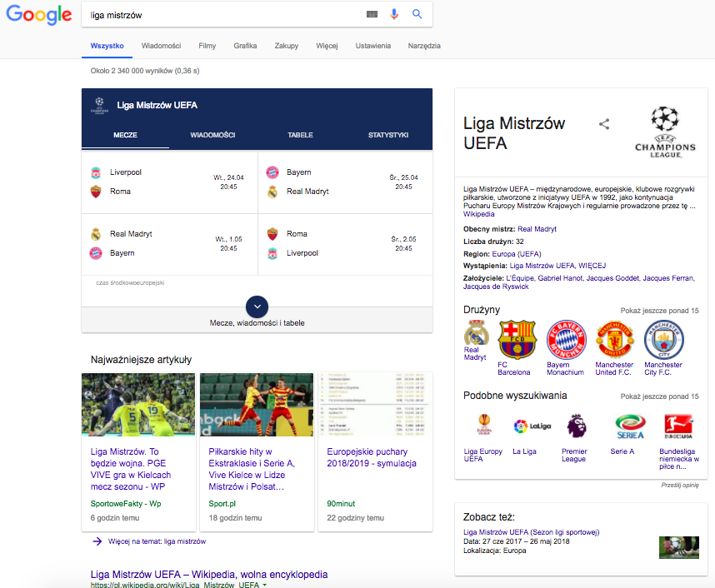Image resolution: width=715 pixels, height=588 pixels.
Task: Select the STATYSTYKI tab in league card
Action: [x=388, y=135]
